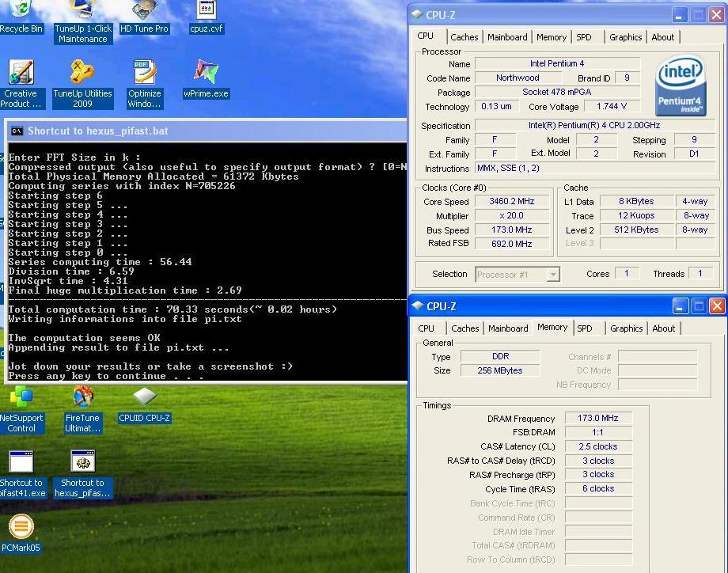
Task: Click the Northwood code name field
Action: [x=518, y=78]
